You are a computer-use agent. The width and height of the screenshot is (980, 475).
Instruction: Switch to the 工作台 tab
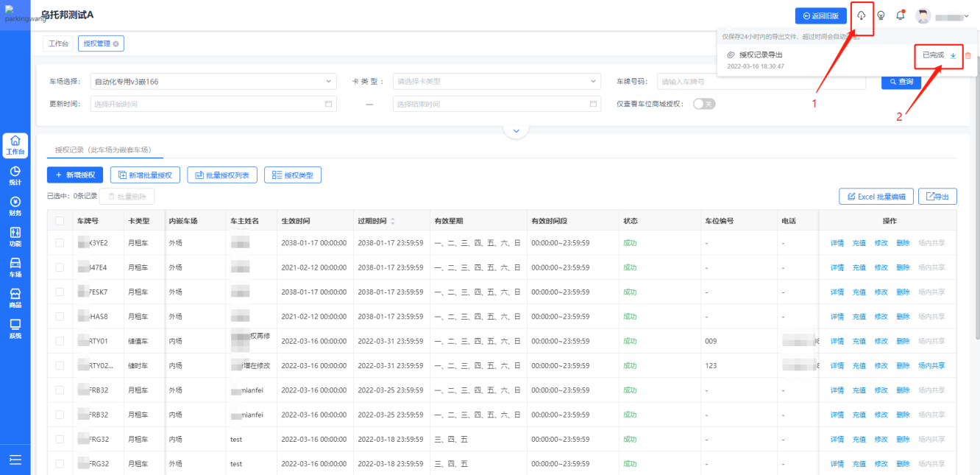click(x=58, y=43)
